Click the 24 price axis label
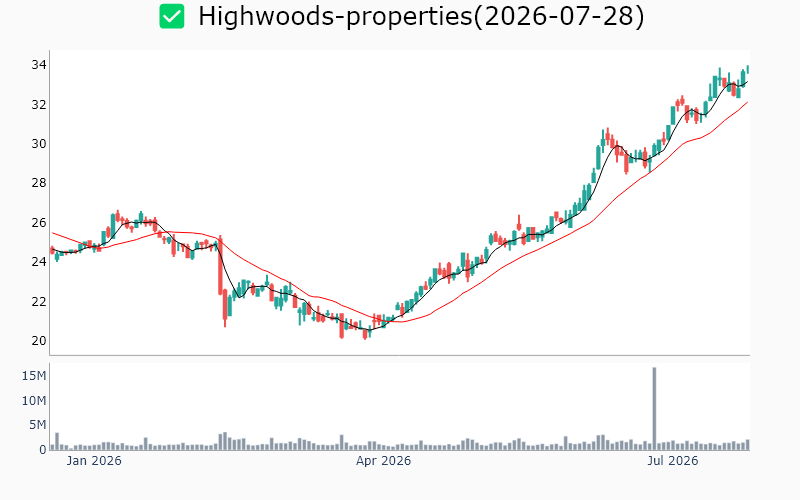 [x=39, y=262]
